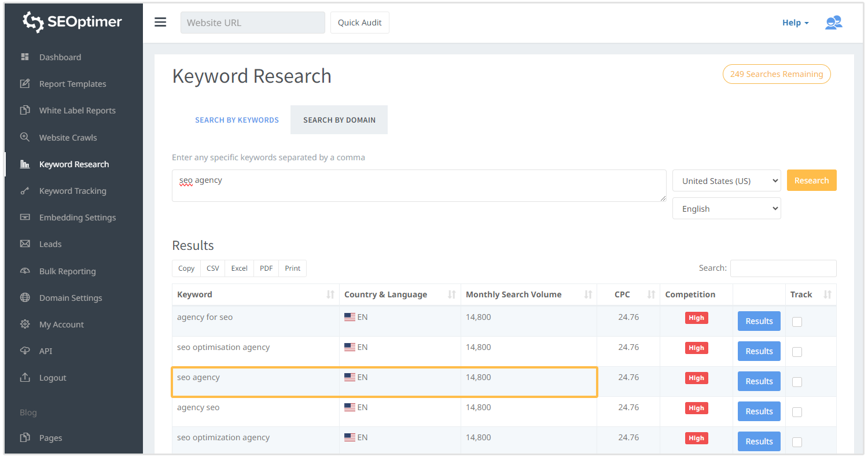Screen dimensions: 868x457
Task: Click the hamburger menu icon
Action: tap(160, 23)
